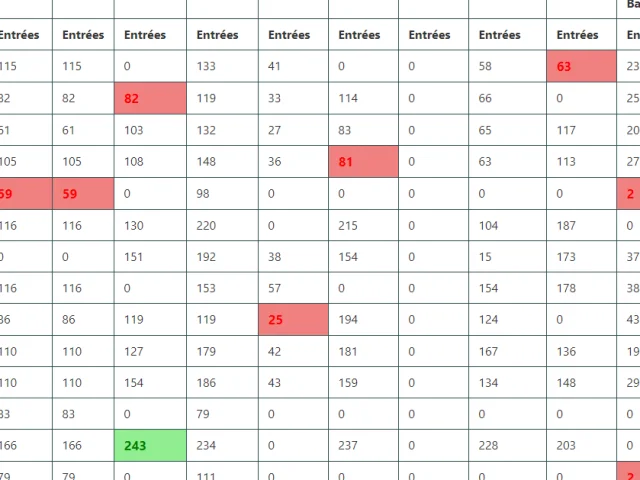The image size is (640, 480).
Task: Select the cell showing 203
Action: (581, 447)
